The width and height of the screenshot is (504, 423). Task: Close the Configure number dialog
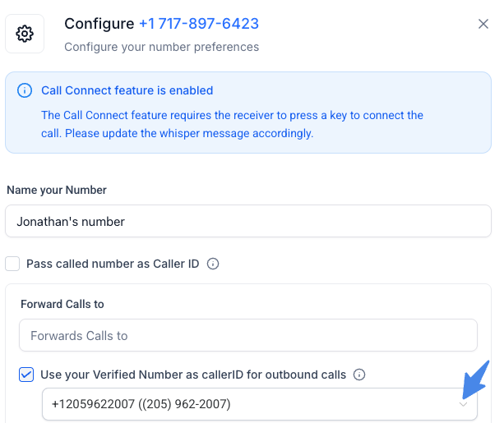(483, 24)
